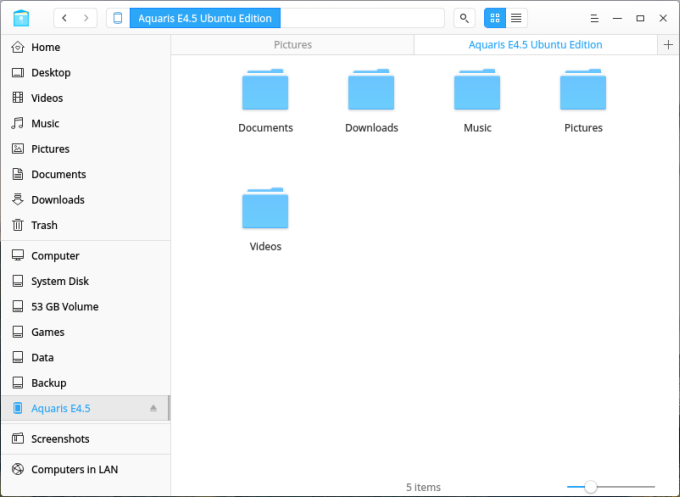The image size is (680, 497).
Task: Open Documents in the sidebar
Action: tap(85, 174)
